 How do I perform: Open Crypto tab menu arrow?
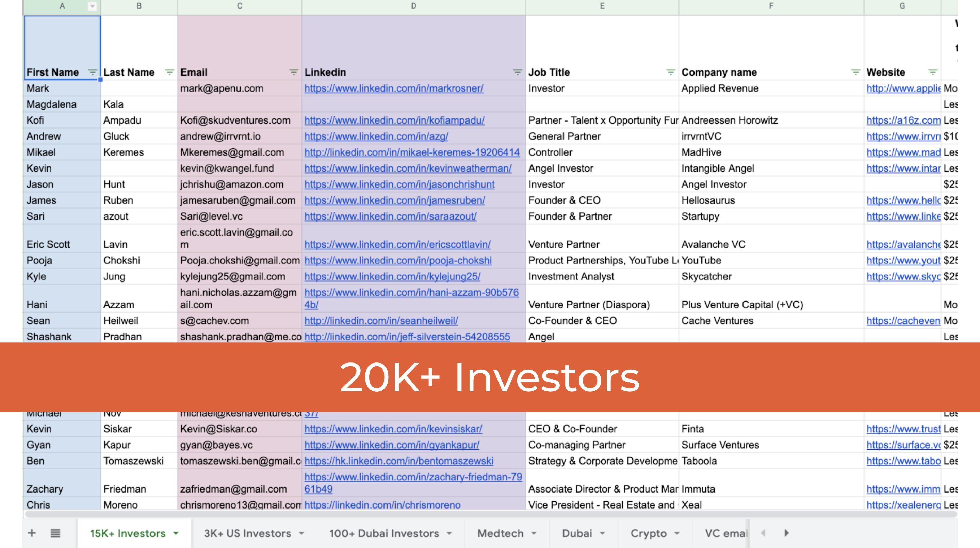[677, 534]
